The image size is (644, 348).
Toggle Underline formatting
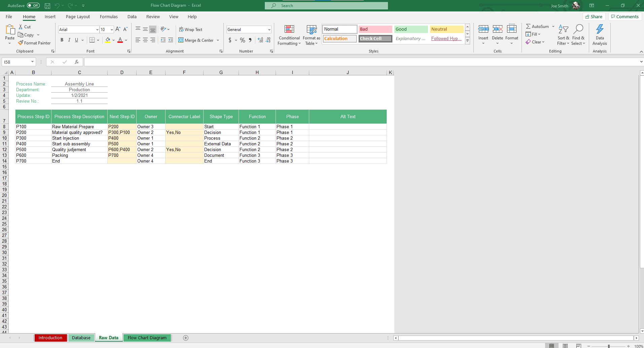click(x=77, y=40)
